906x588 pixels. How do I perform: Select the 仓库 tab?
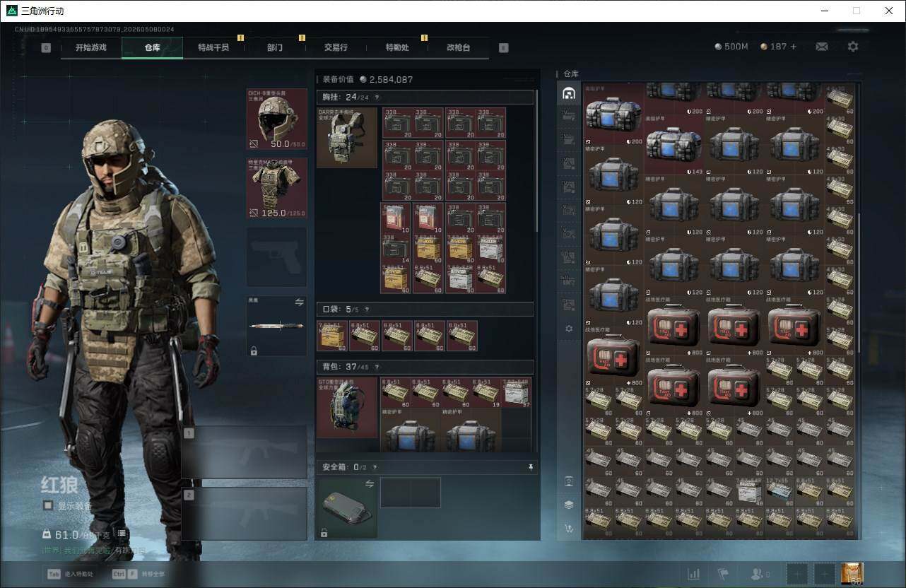pos(153,47)
